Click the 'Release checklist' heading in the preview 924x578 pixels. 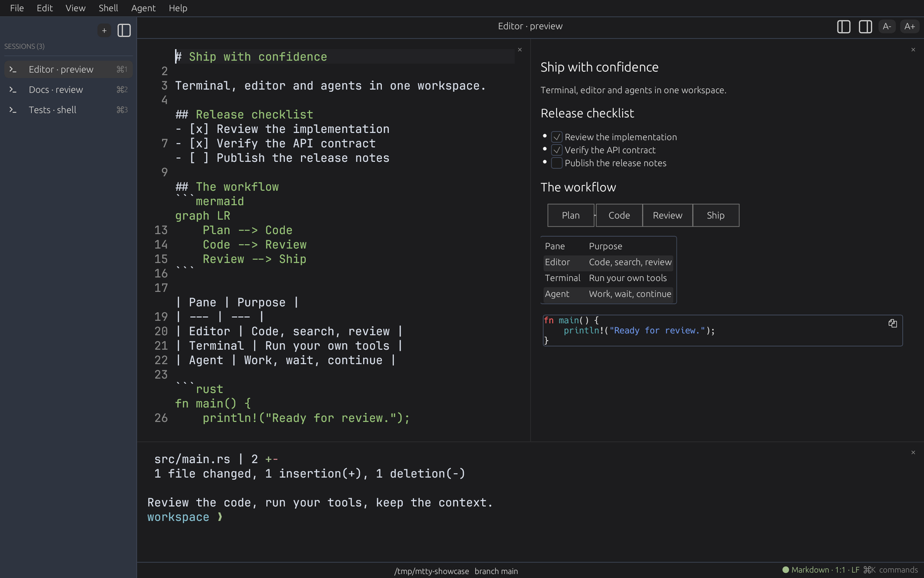(587, 113)
